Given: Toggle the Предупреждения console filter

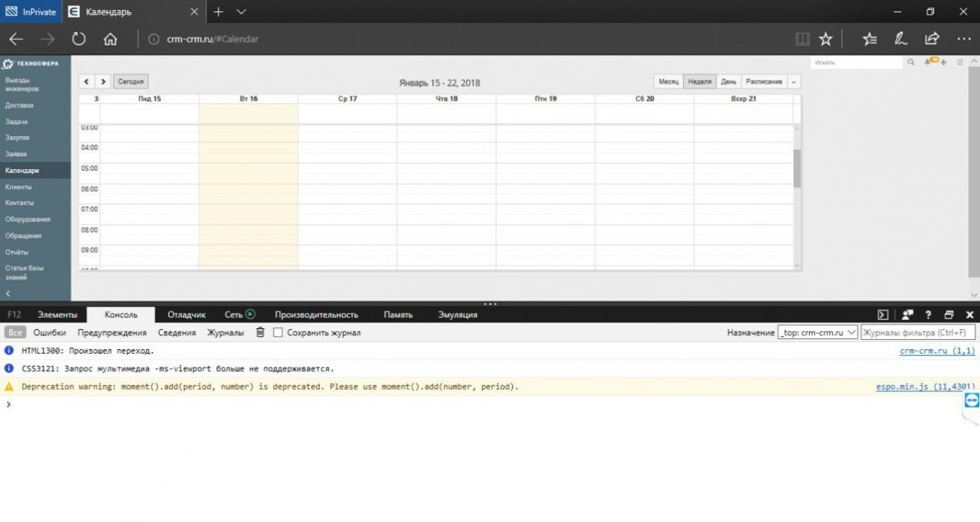Looking at the screenshot, I should point(112,333).
